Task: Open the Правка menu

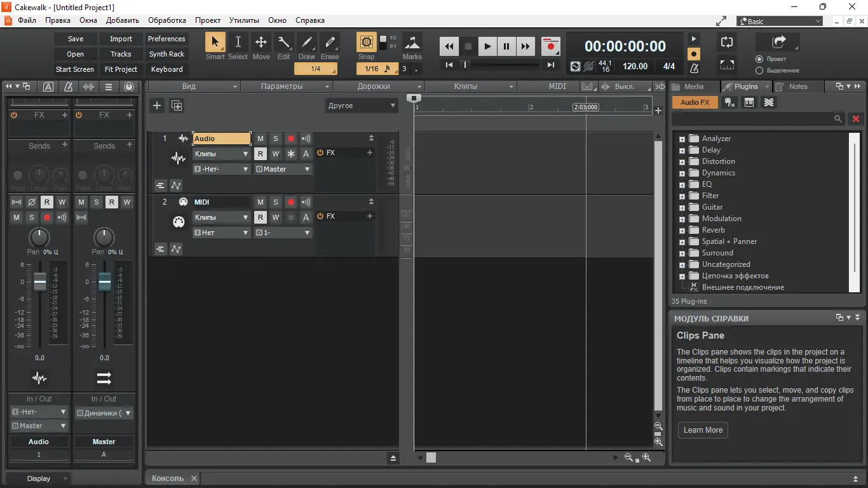Action: click(58, 20)
